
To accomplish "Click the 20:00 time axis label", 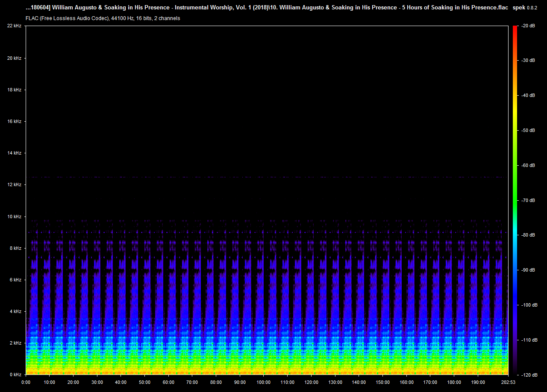I will 73,382.
